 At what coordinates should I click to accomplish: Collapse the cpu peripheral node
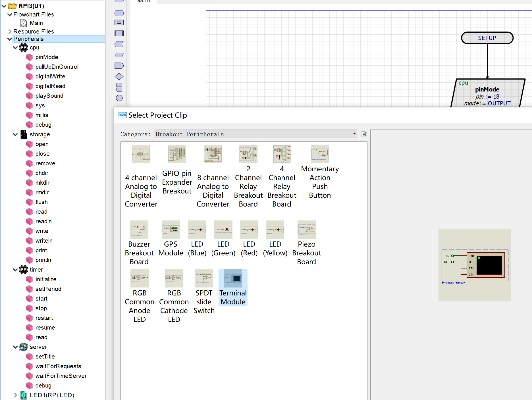tap(15, 47)
